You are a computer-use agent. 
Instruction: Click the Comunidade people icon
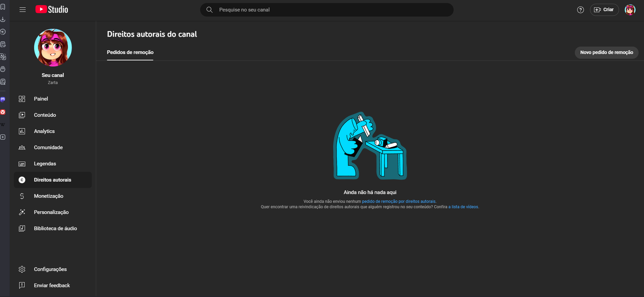pyautogui.click(x=22, y=148)
